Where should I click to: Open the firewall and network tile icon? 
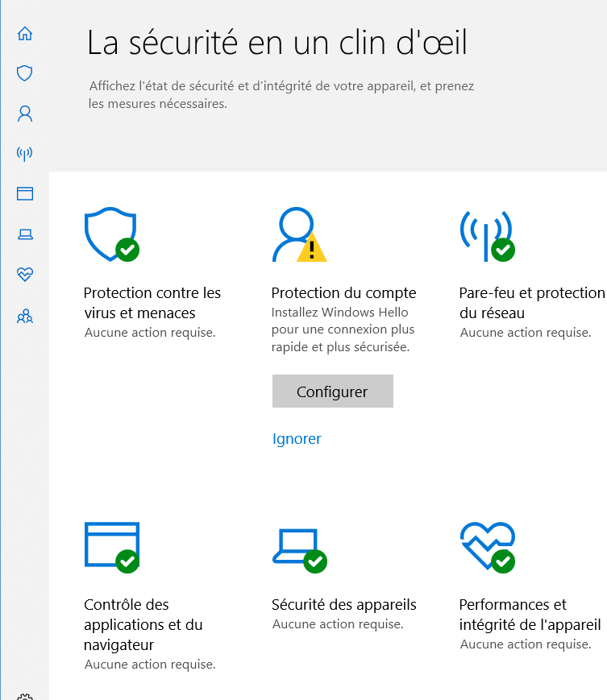pyautogui.click(x=488, y=236)
